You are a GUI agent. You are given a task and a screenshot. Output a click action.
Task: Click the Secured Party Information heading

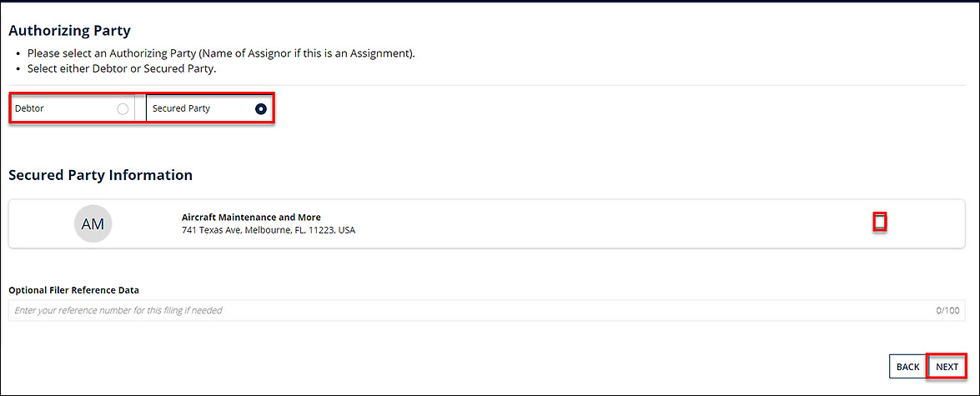point(100,175)
